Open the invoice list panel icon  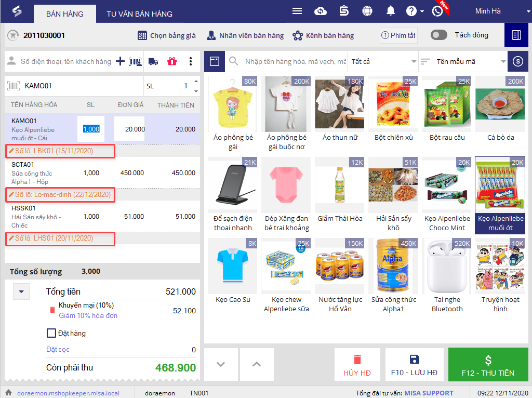point(516,35)
